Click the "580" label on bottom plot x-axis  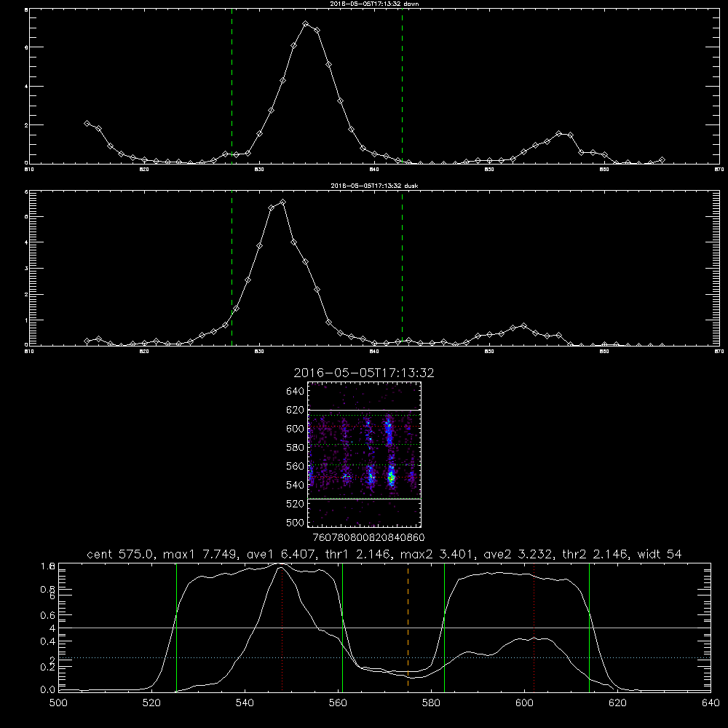[x=431, y=703]
